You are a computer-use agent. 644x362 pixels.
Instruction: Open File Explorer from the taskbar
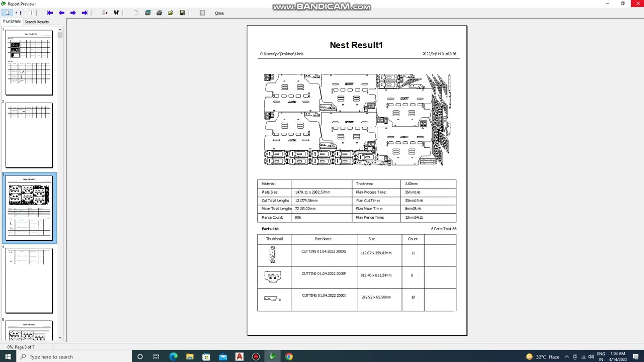[x=190, y=356]
